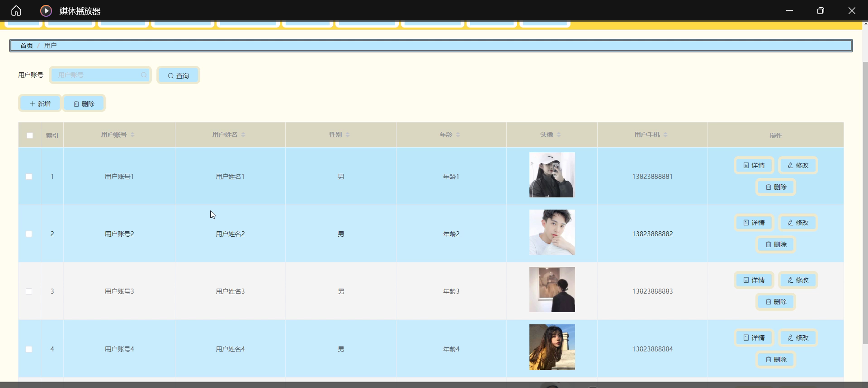Viewport: 868px width, 388px height.
Task: Click the cell 用户姓名1
Action: tap(230, 177)
